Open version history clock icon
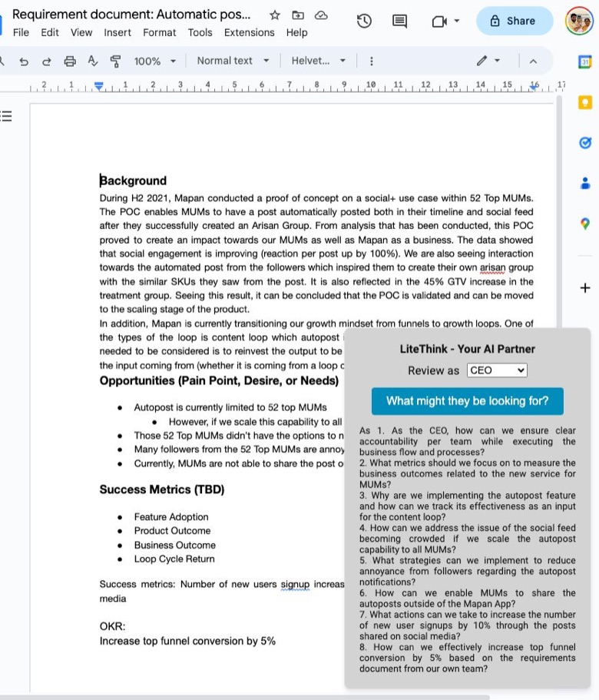Image resolution: width=599 pixels, height=700 pixels. 365,21
